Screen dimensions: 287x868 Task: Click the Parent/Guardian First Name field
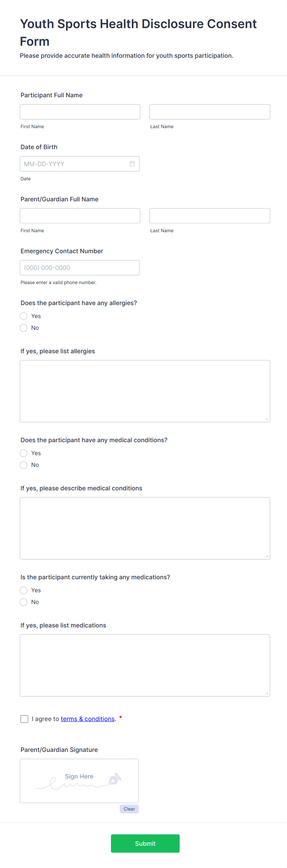[x=80, y=215]
